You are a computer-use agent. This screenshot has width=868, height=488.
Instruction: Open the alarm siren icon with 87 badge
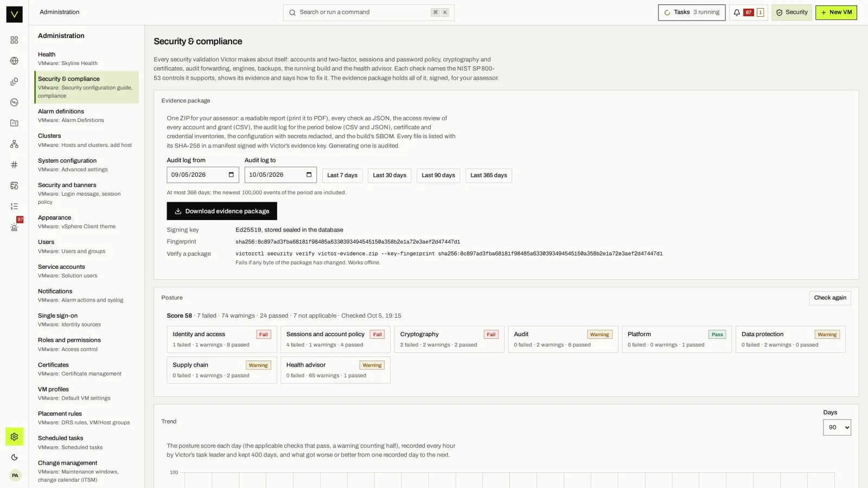tap(14, 227)
